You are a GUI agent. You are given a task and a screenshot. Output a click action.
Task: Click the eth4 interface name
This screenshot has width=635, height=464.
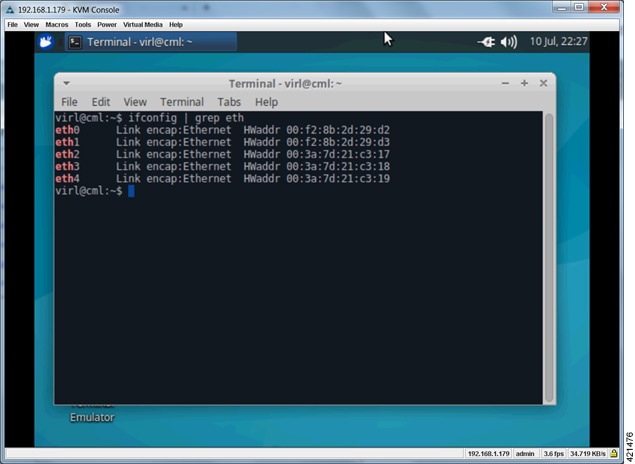(67, 179)
